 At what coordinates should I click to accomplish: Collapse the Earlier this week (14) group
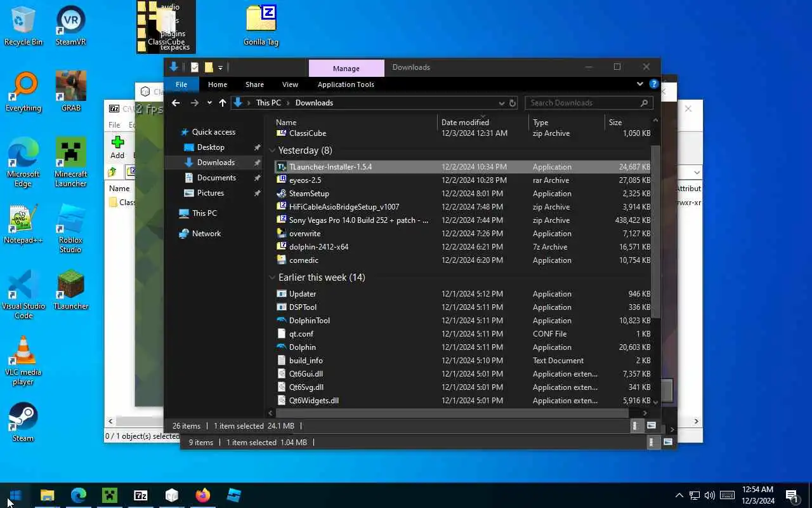point(272,277)
